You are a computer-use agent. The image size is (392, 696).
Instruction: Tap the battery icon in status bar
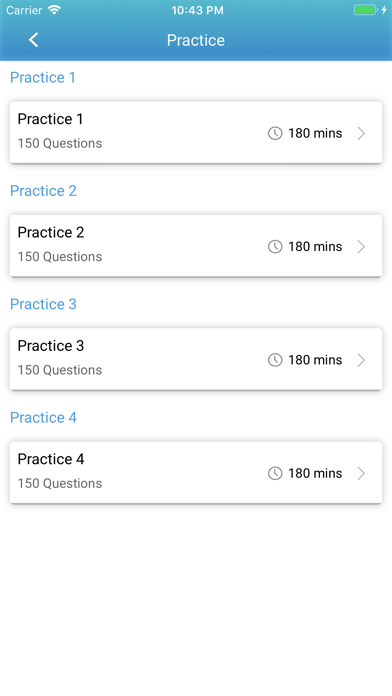(x=365, y=10)
